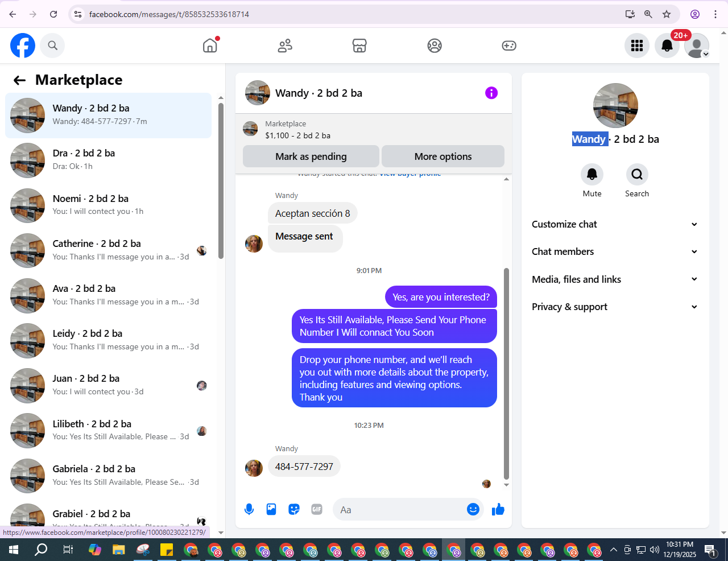Open the Groups icon in top navigation
Image resolution: width=728 pixels, height=561 pixels.
pos(435,46)
